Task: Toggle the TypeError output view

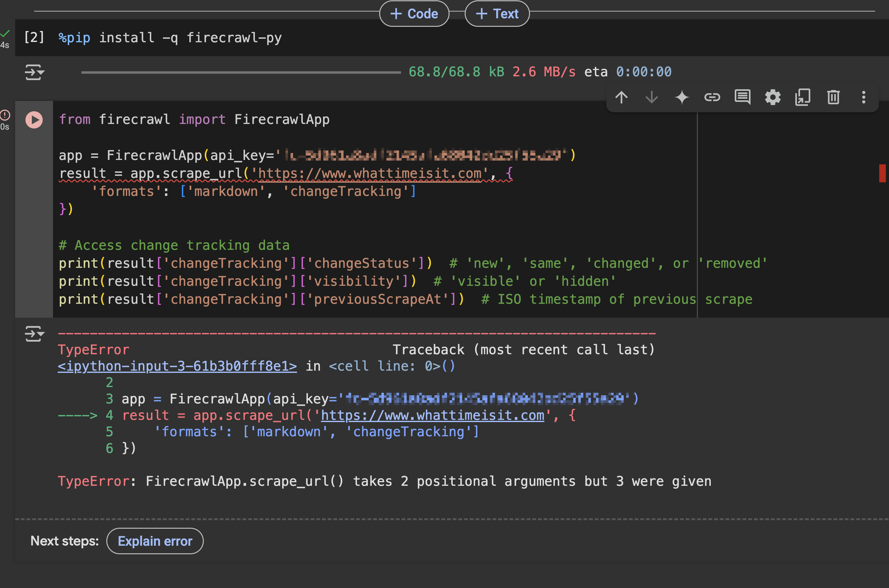Action: (x=34, y=334)
